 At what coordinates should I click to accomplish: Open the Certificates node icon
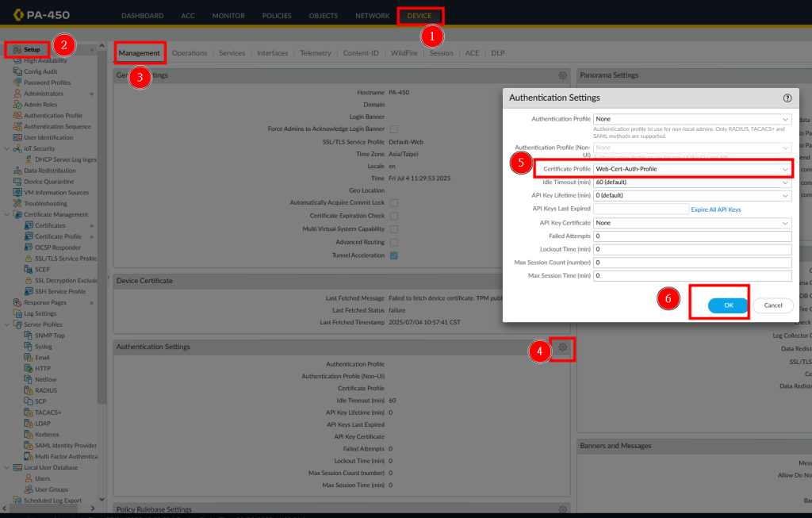pos(29,225)
